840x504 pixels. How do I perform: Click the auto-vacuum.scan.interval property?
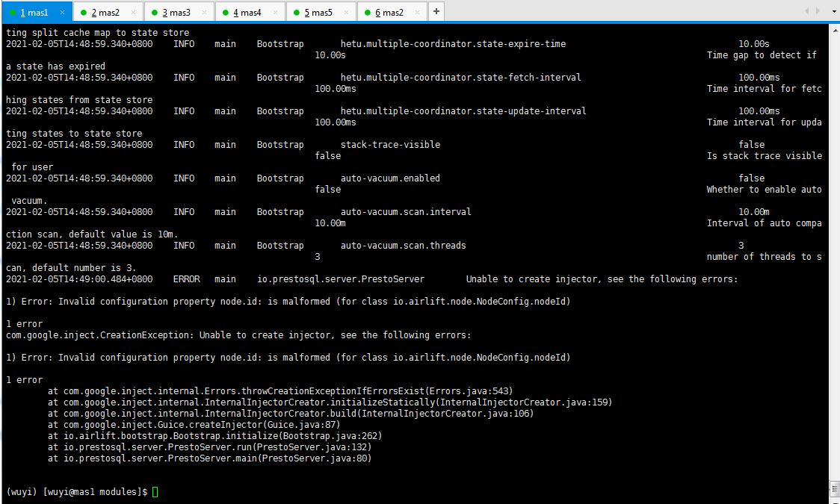(406, 212)
